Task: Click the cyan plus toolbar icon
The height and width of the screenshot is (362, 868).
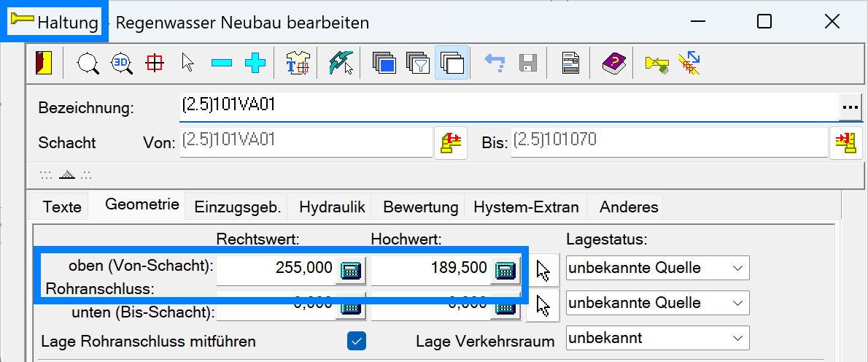Action: (x=255, y=63)
